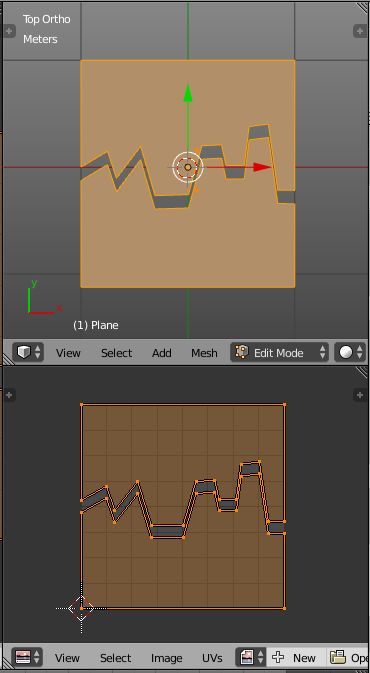Select the top-right UV corner vertex
Viewport: 370px width, 673px height.
point(285,404)
